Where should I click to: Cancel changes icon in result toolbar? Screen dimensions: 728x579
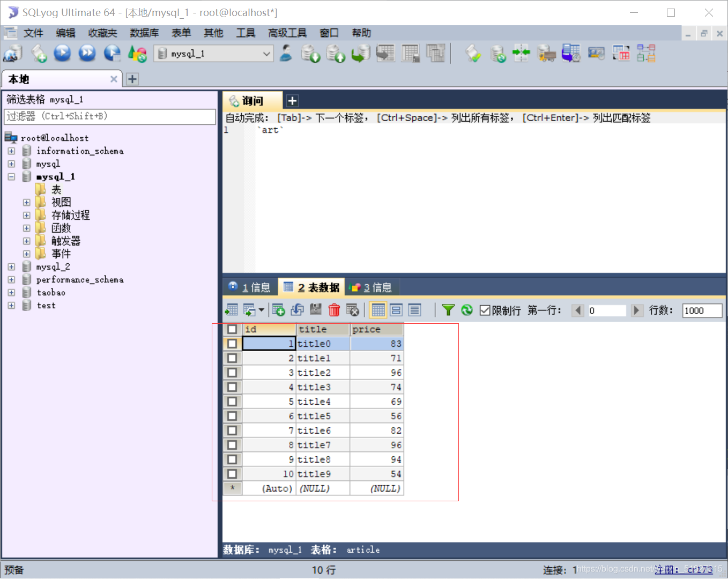tap(352, 310)
